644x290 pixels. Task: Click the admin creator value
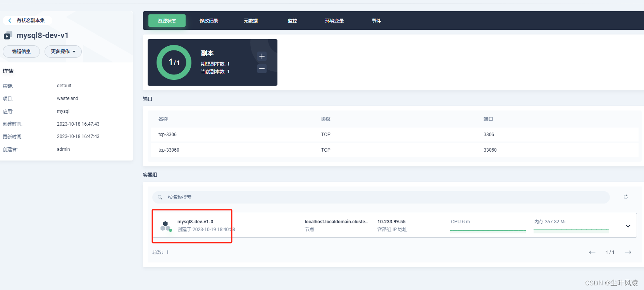pyautogui.click(x=63, y=149)
